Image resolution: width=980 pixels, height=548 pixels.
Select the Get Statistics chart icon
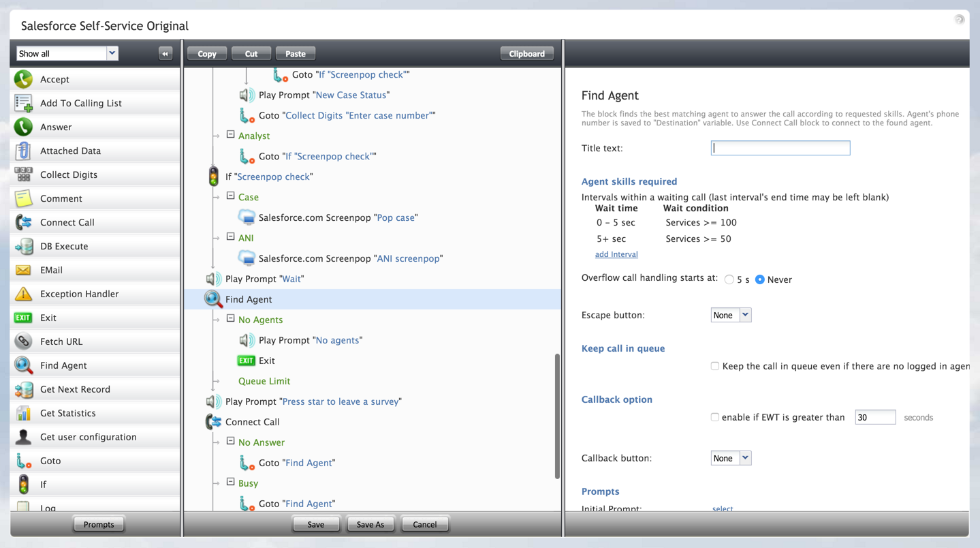23,413
